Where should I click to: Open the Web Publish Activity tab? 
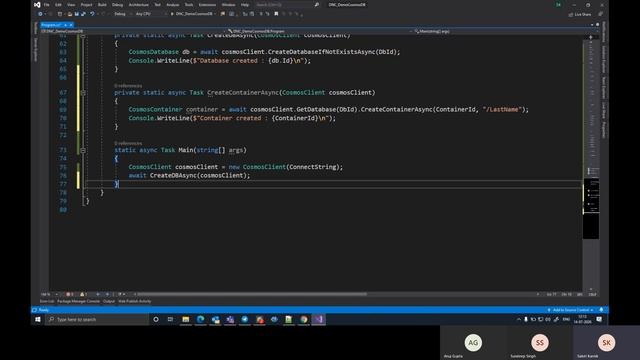[x=135, y=301]
